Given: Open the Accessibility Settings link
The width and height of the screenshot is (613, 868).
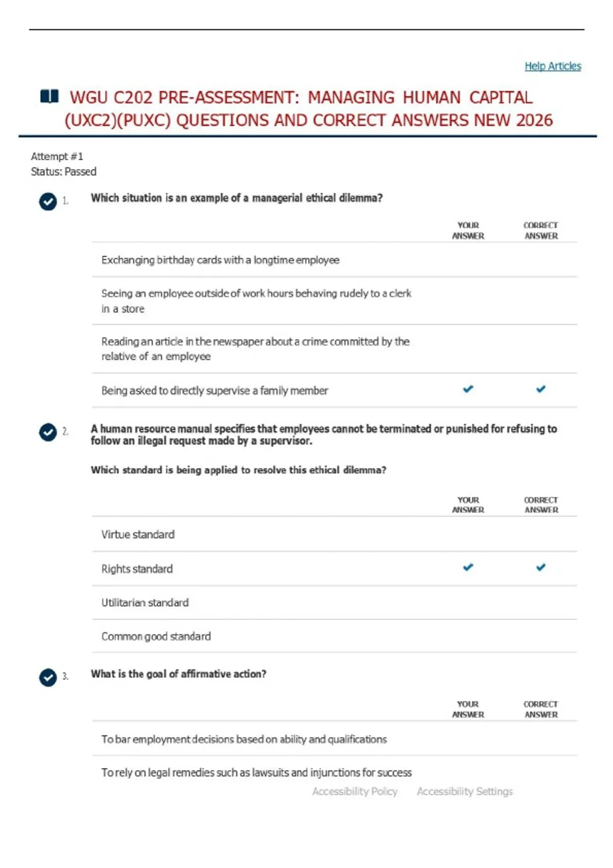Looking at the screenshot, I should [x=465, y=791].
